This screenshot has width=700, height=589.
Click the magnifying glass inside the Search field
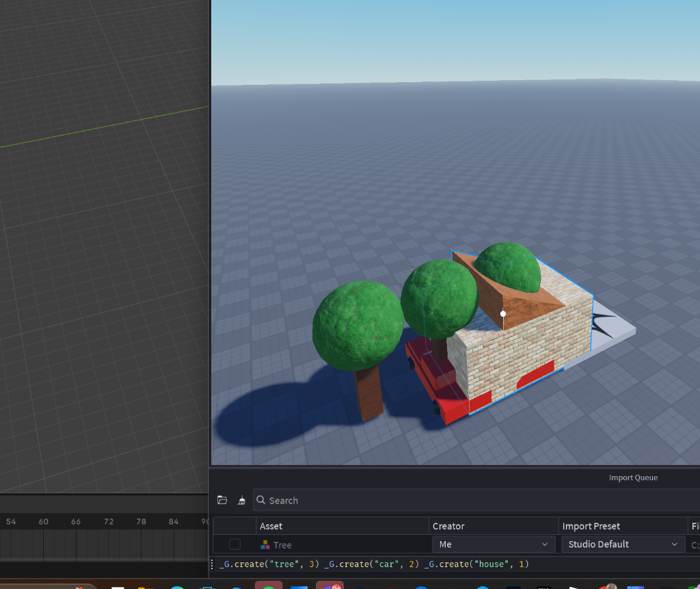(260, 500)
